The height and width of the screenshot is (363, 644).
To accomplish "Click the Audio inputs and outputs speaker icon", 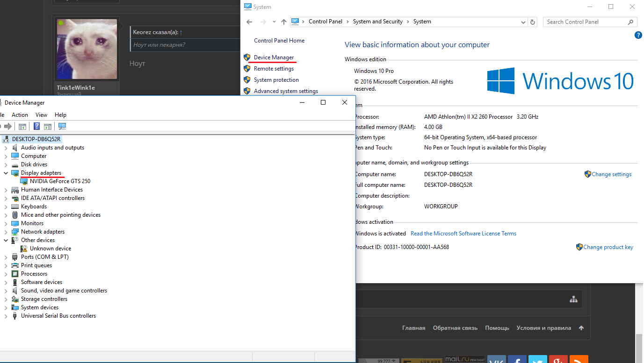I will (x=15, y=148).
